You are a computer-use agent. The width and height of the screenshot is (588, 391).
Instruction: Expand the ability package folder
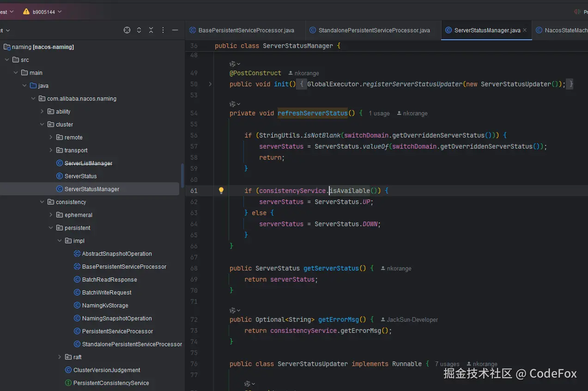[42, 112]
